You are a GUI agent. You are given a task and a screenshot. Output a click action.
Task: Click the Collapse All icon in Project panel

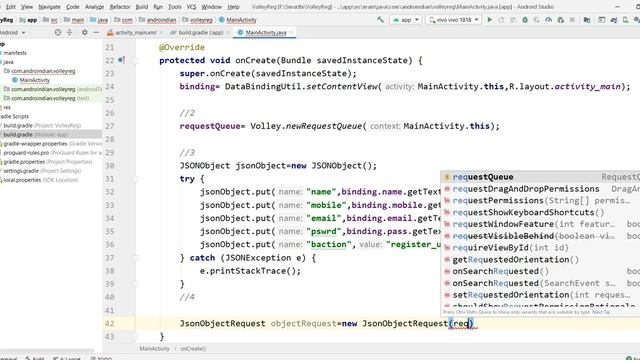click(x=69, y=32)
